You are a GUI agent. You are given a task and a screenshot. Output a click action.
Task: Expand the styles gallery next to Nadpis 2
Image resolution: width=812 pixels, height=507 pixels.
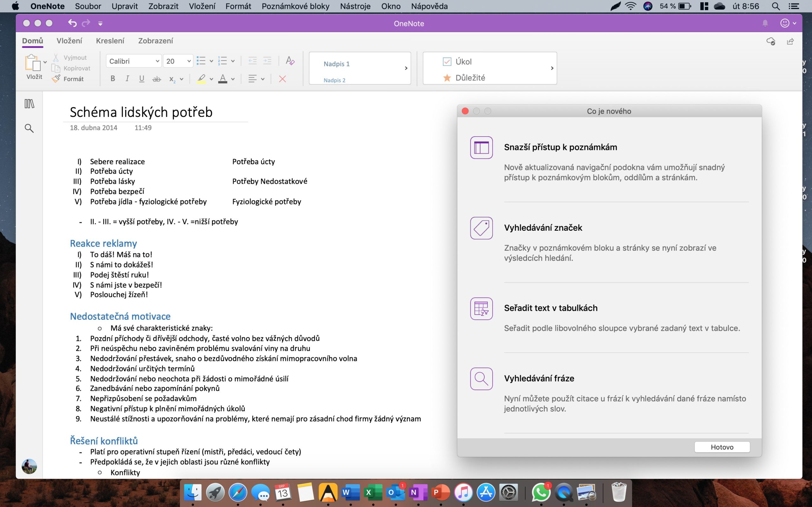[406, 68]
